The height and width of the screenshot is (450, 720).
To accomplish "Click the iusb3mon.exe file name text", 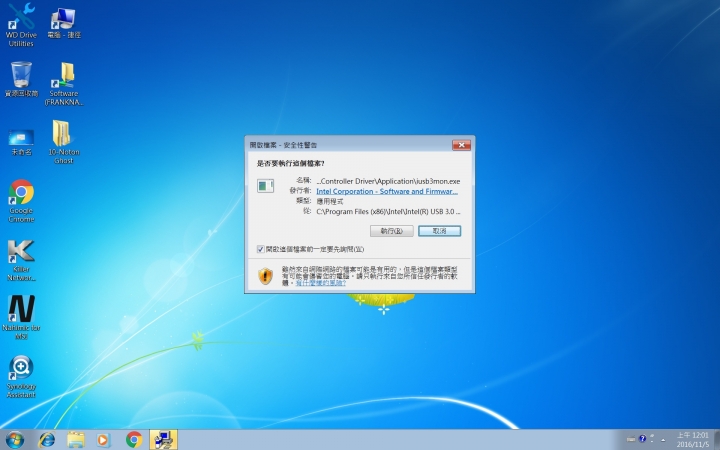I will pos(388,181).
